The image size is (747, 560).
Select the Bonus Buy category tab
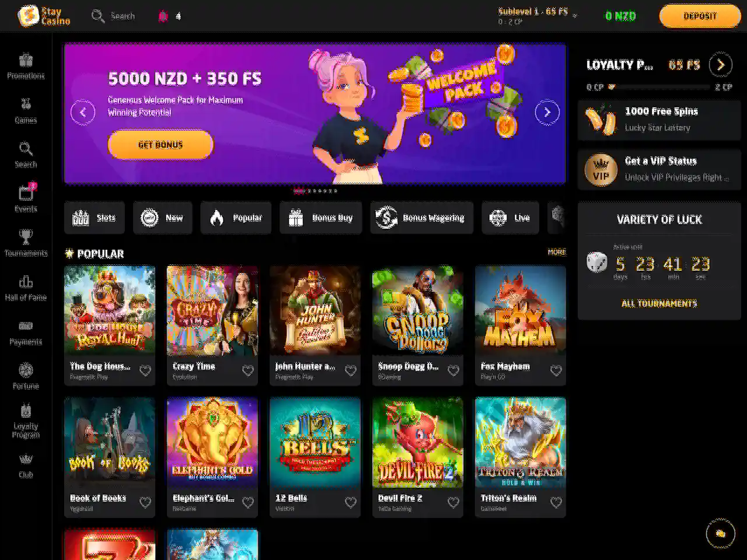tap(320, 218)
